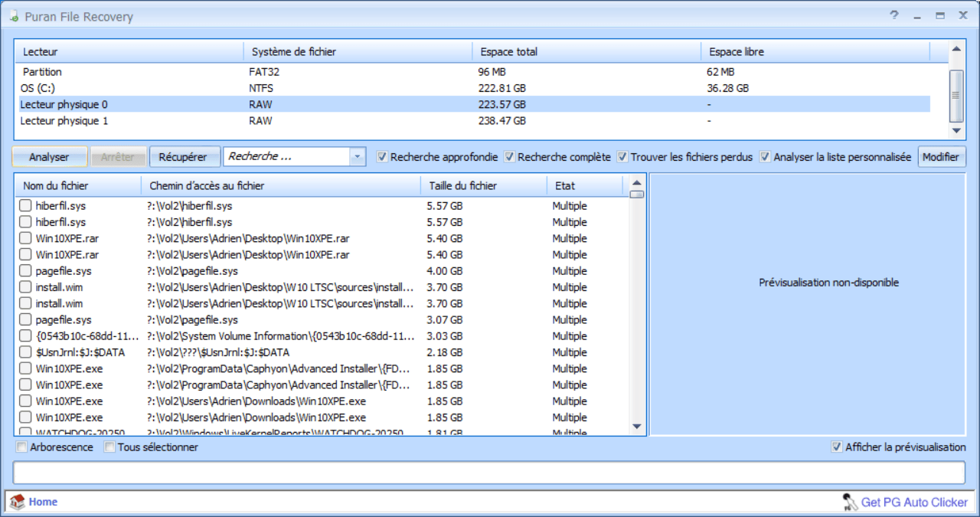The image size is (980, 517).
Task: Click the ?:\Vol2\???\$UsnJrnl:$J:$DATA path
Action: tap(218, 352)
